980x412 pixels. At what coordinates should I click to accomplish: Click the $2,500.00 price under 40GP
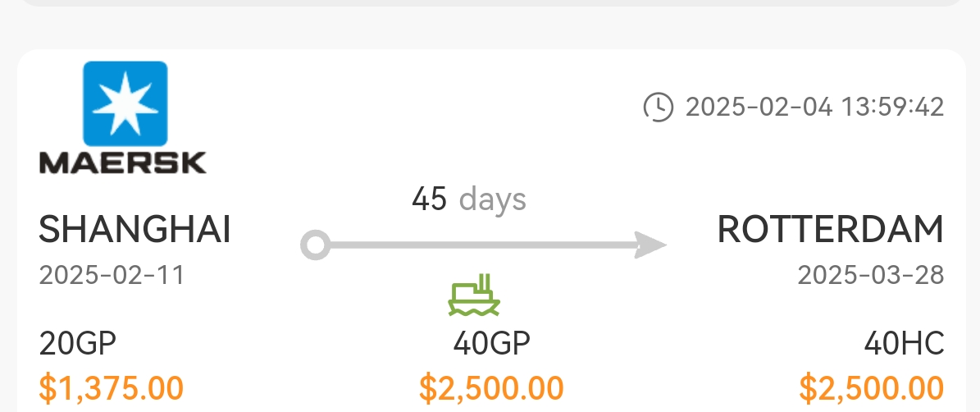pyautogui.click(x=491, y=387)
